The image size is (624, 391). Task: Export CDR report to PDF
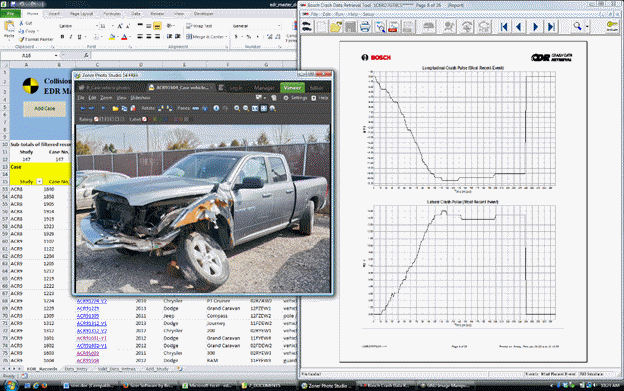click(x=393, y=27)
